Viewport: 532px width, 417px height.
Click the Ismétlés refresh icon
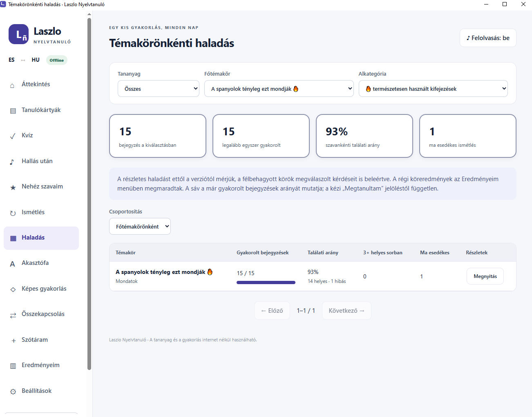click(13, 213)
